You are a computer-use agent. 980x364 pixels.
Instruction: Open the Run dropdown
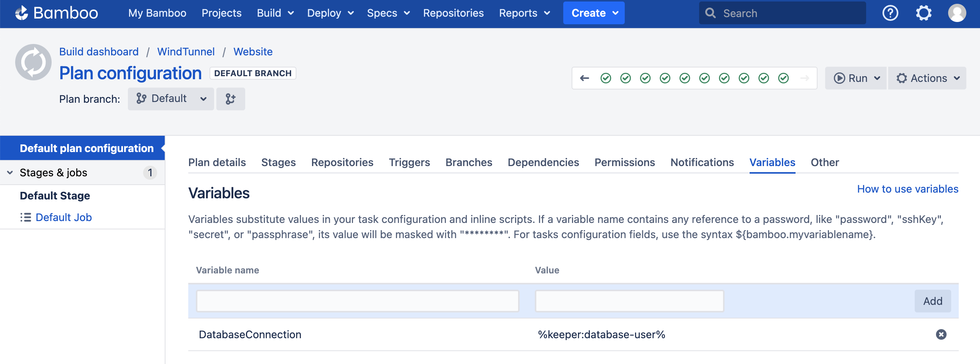click(x=856, y=78)
